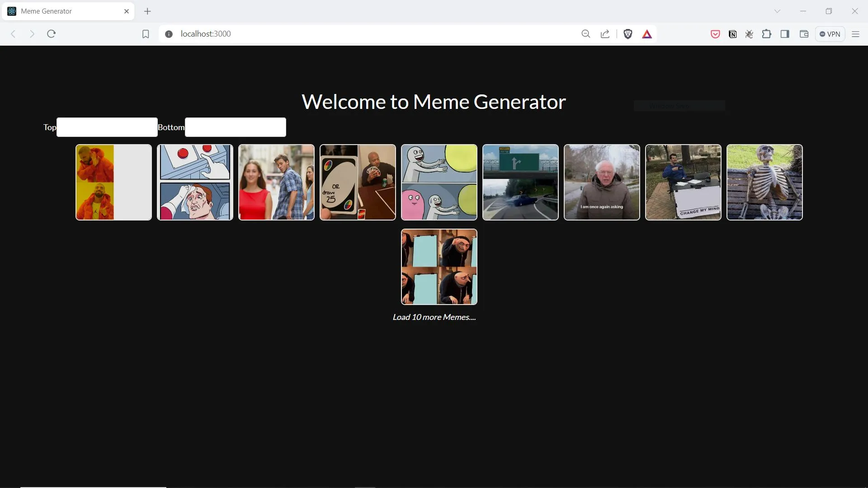Screen dimensions: 868x488
Task: Minimize the browser window
Action: pos(803,11)
